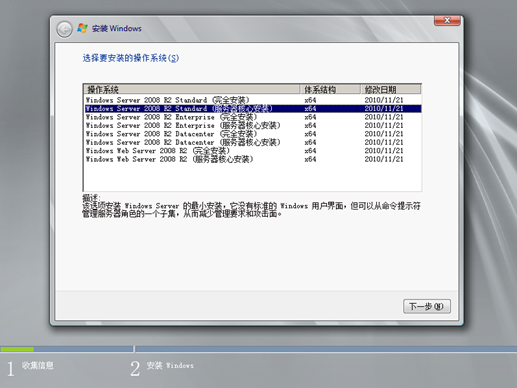
Task: Select Windows Web Server 2008 R2 (完全安装)
Action: [252, 151]
